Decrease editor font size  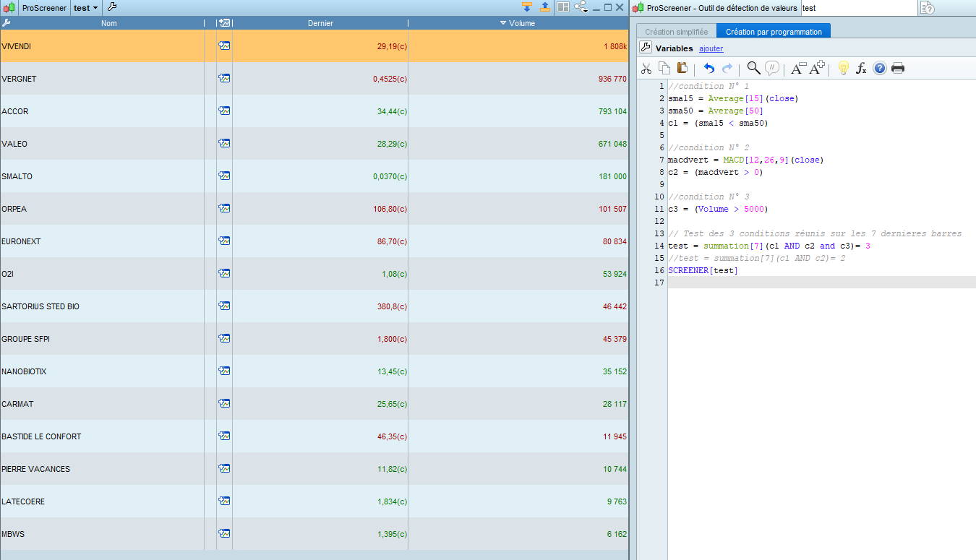pyautogui.click(x=798, y=69)
